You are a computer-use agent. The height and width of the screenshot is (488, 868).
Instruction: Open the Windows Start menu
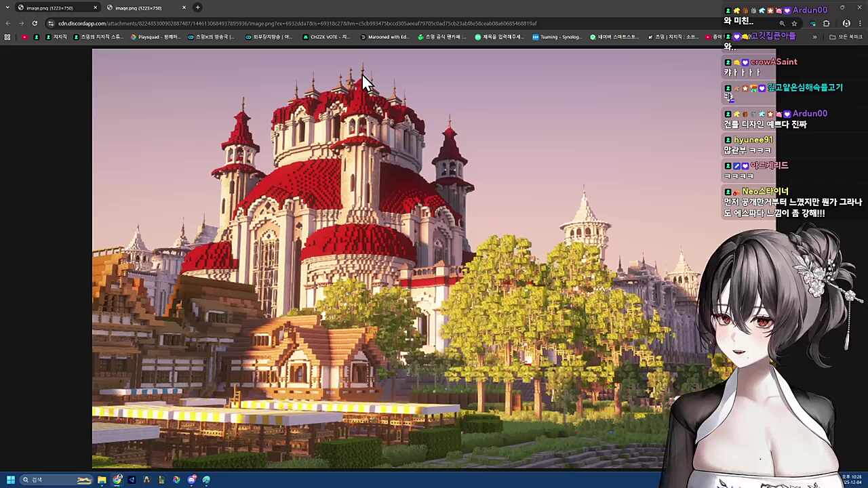pyautogui.click(x=10, y=480)
